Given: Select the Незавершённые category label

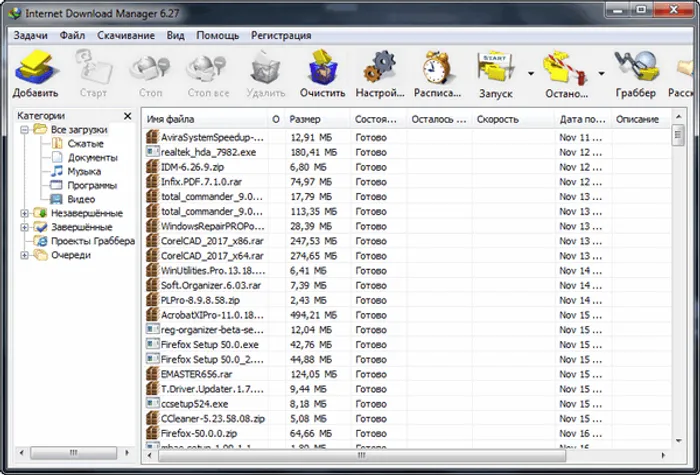Looking at the screenshot, I should (87, 213).
